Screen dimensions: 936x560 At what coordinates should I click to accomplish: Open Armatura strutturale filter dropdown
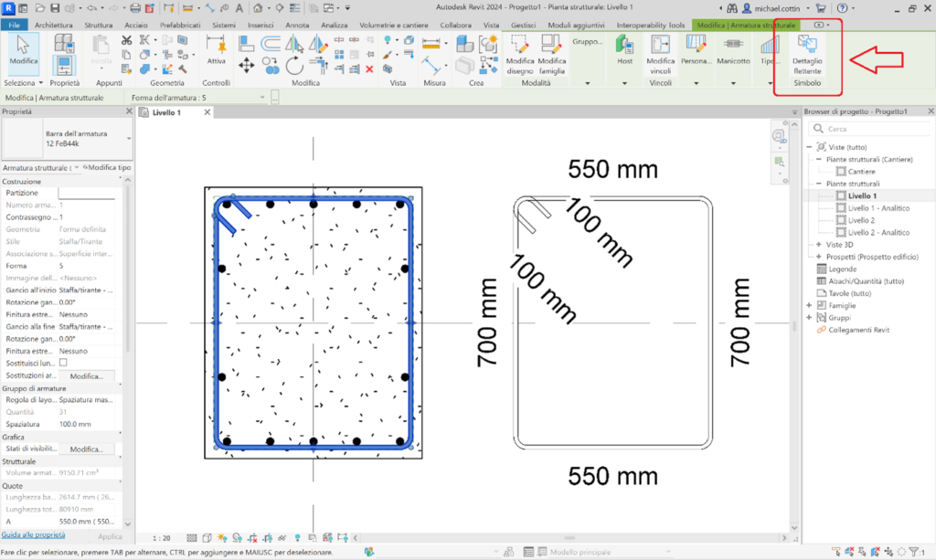click(x=77, y=167)
